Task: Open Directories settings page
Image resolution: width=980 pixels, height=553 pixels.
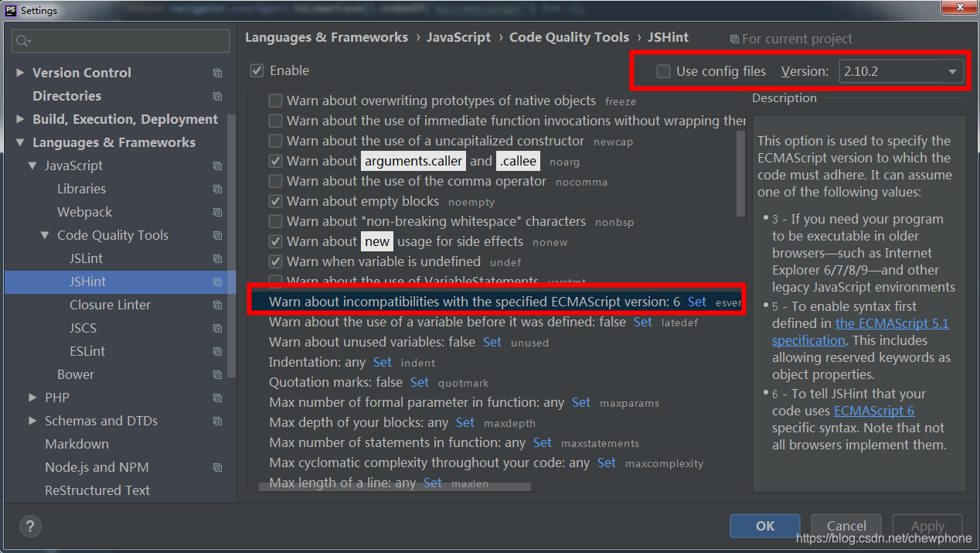Action: 66,96
